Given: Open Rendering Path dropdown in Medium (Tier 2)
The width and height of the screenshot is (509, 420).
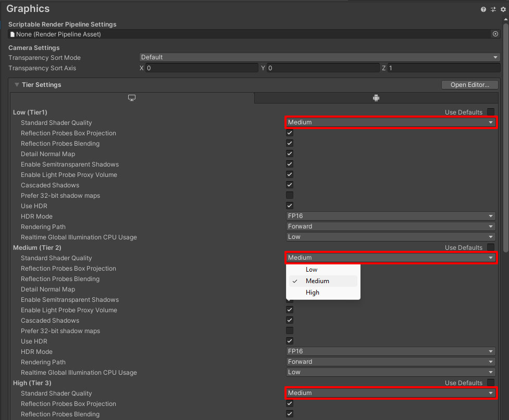Looking at the screenshot, I should click(x=390, y=362).
